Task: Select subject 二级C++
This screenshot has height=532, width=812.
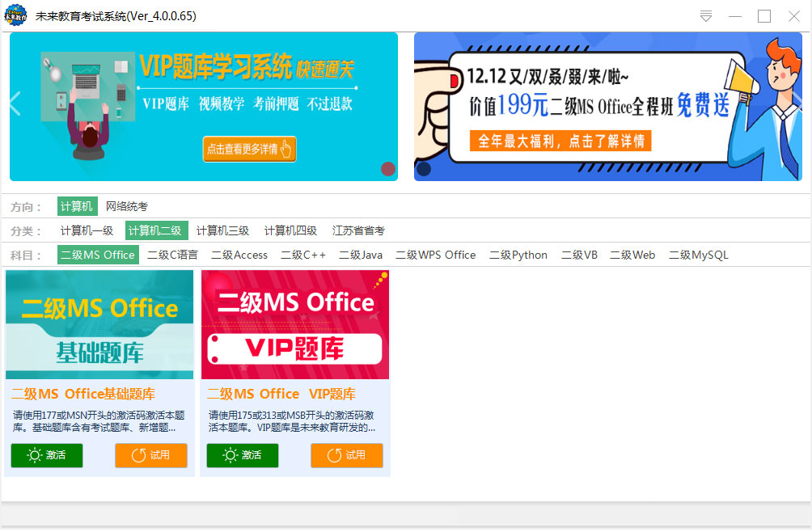Action: [303, 255]
